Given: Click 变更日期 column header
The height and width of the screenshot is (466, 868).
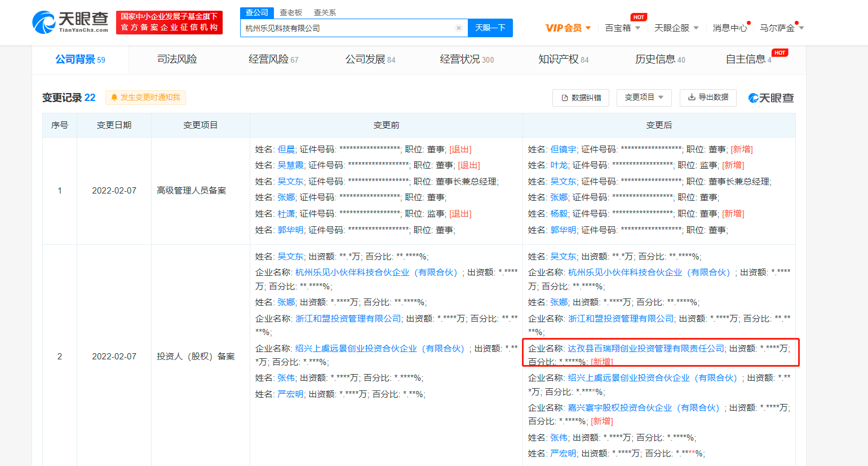Looking at the screenshot, I should pos(114,125).
